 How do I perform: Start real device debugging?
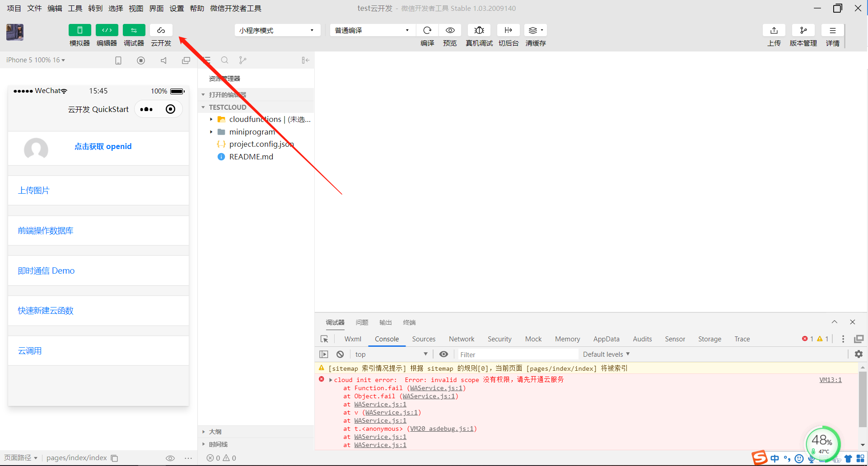pos(479,30)
